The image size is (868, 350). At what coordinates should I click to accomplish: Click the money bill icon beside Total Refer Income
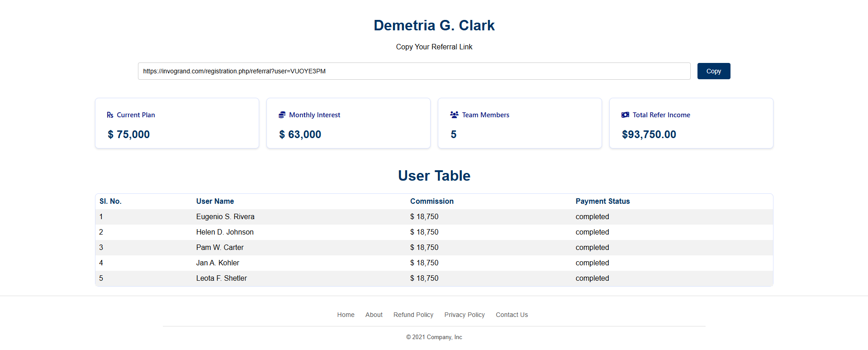coord(625,115)
